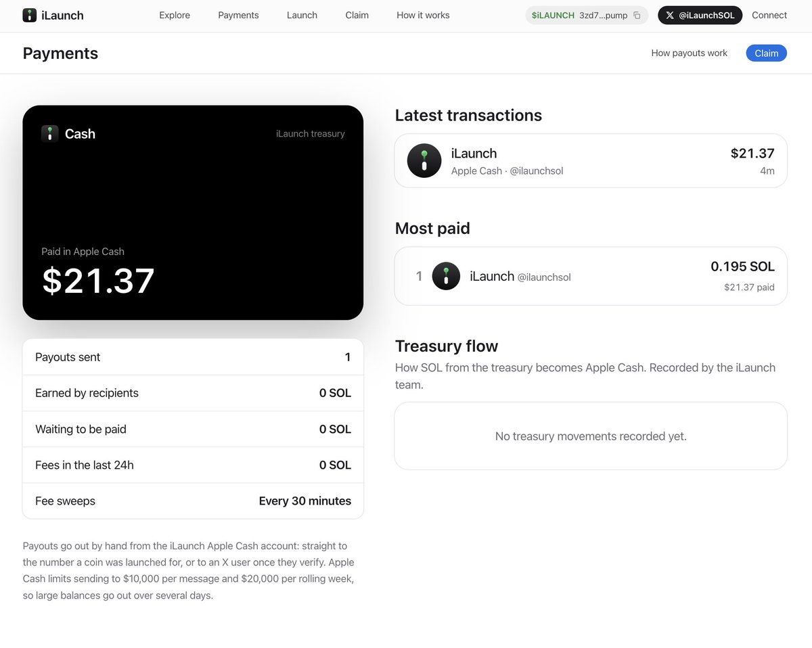
Task: Open iLaunch avatar in Most paid
Action: coord(446,276)
